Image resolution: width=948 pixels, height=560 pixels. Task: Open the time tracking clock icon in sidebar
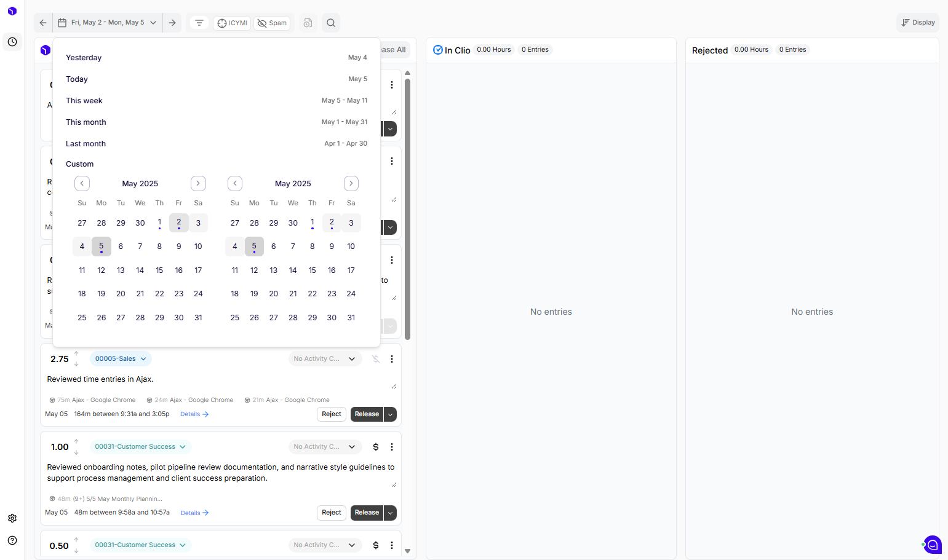click(12, 42)
